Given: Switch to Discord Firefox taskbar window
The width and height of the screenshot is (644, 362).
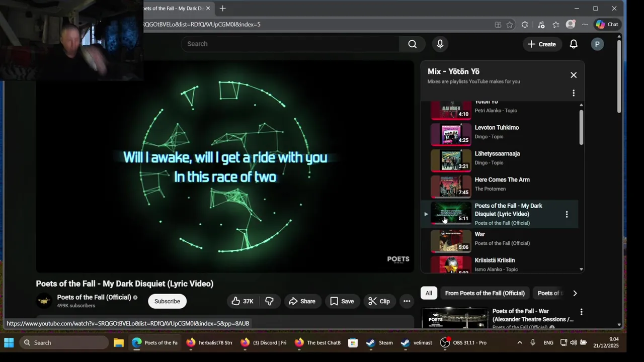Looking at the screenshot, I should point(264,343).
